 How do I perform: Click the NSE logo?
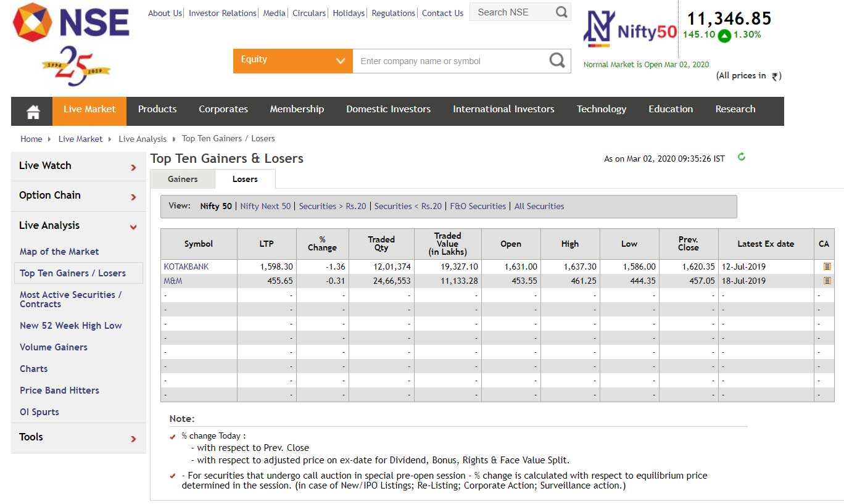(71, 22)
